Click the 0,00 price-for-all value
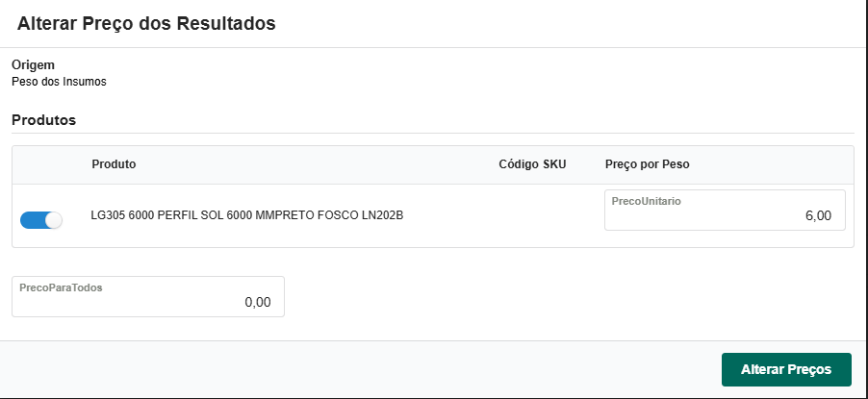868x399 pixels. [x=257, y=302]
